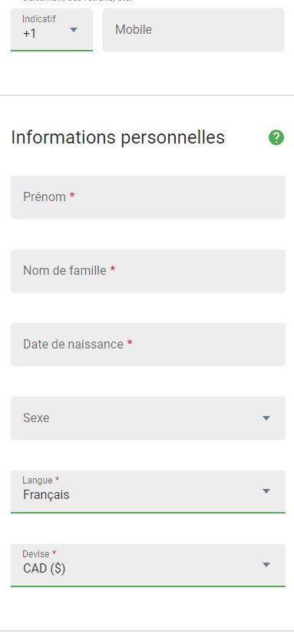
Task: Click the arrow icon in Sexe field
Action: click(266, 418)
